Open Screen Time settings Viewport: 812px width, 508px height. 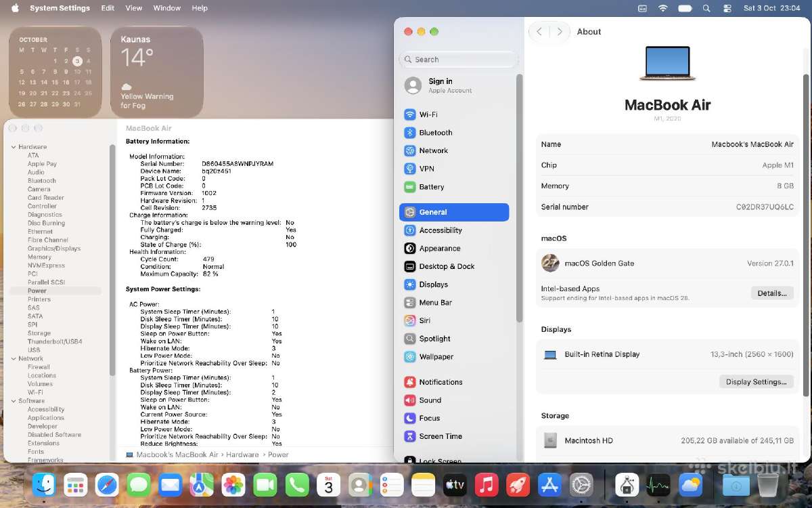point(454,436)
